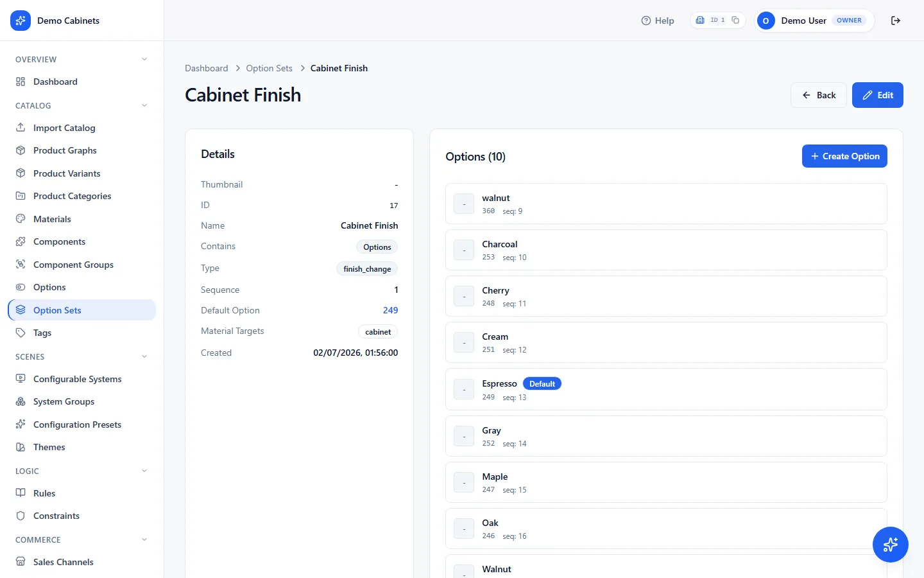Open Configuration Presets in sidebar

tap(81, 425)
